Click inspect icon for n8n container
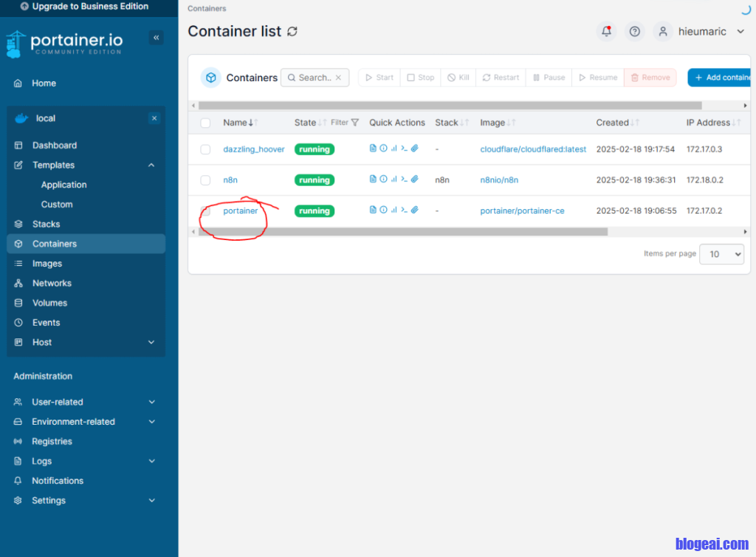Viewport: 756px width, 557px height. [x=383, y=180]
